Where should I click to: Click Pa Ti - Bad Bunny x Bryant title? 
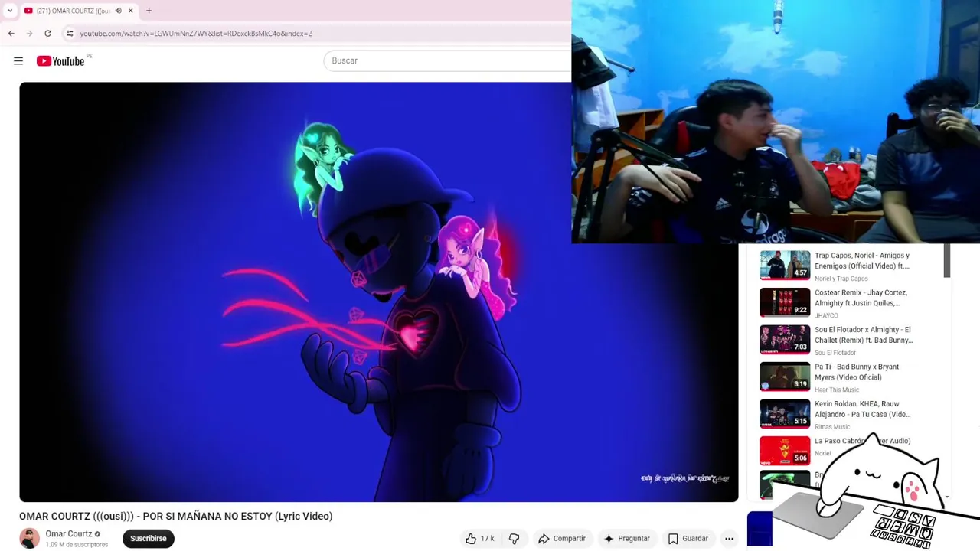click(857, 372)
